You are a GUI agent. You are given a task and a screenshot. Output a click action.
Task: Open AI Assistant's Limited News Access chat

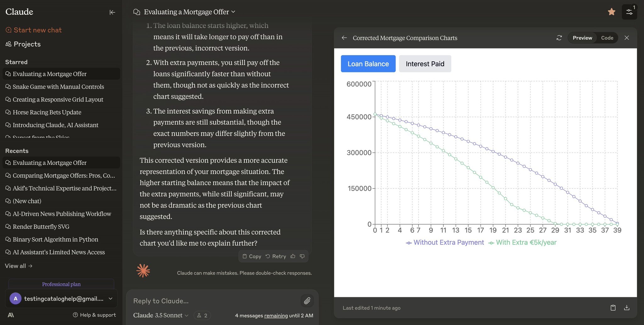click(x=61, y=252)
